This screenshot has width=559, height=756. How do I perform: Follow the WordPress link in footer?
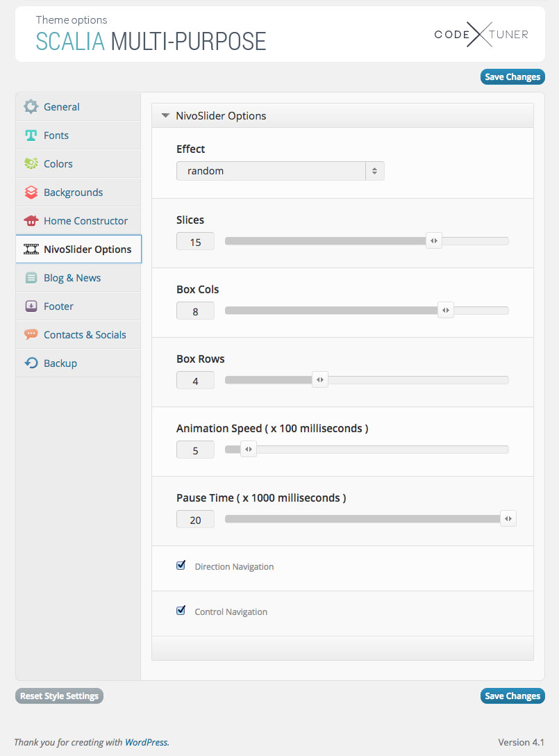click(146, 742)
